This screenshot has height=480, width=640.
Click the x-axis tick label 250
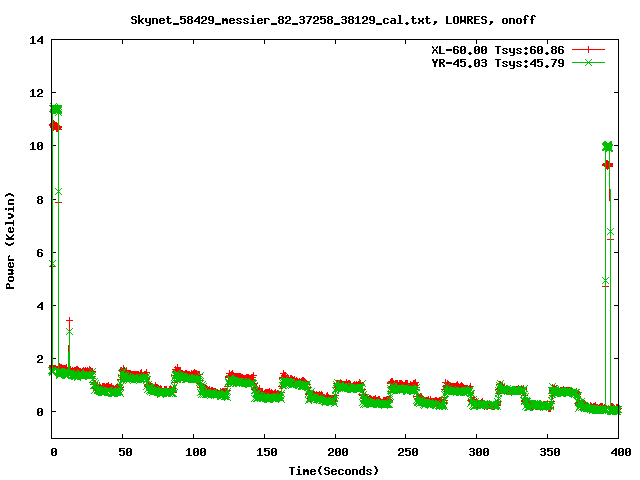[408, 452]
